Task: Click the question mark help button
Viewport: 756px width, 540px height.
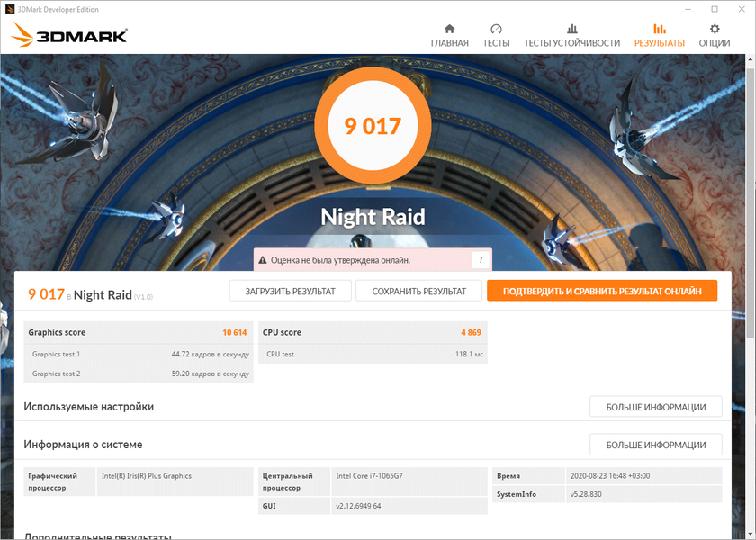Action: click(x=481, y=260)
